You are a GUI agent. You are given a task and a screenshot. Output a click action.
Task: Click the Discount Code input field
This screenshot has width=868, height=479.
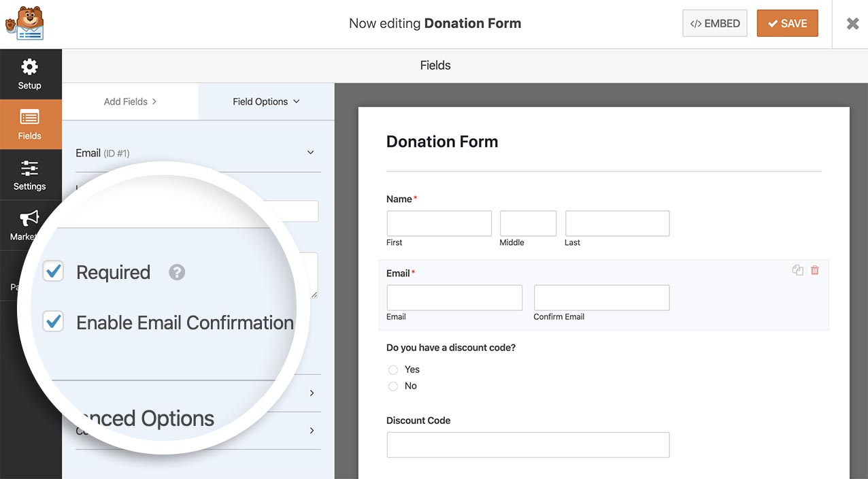(x=528, y=445)
